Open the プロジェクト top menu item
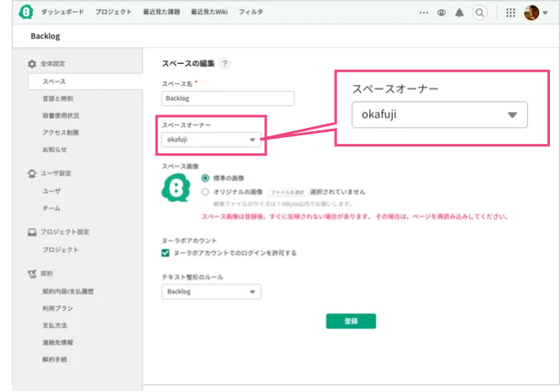The width and height of the screenshot is (560, 392). [114, 13]
